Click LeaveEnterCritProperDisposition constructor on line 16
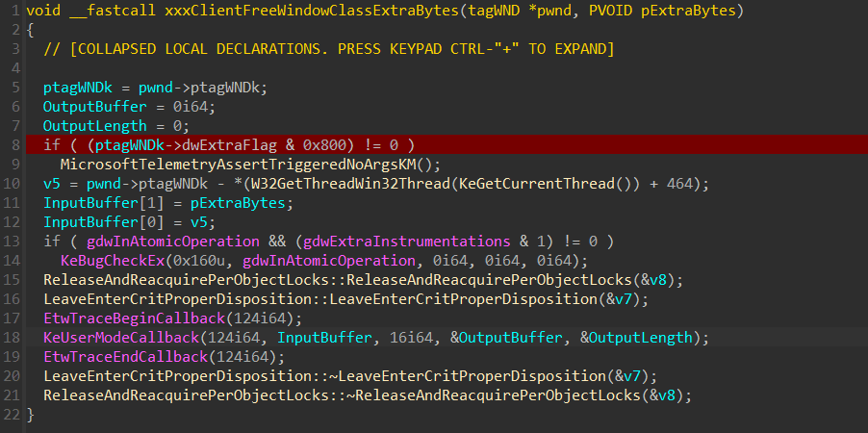868x433 pixels. coord(463,299)
